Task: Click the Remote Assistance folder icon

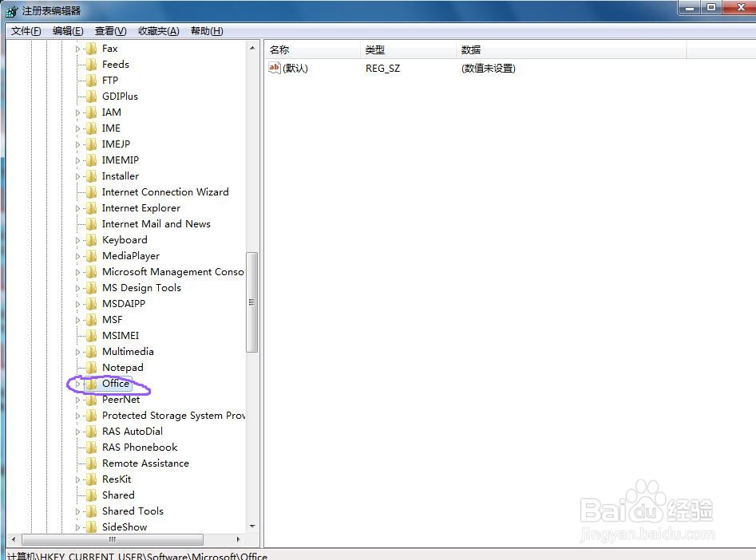Action: [92, 463]
